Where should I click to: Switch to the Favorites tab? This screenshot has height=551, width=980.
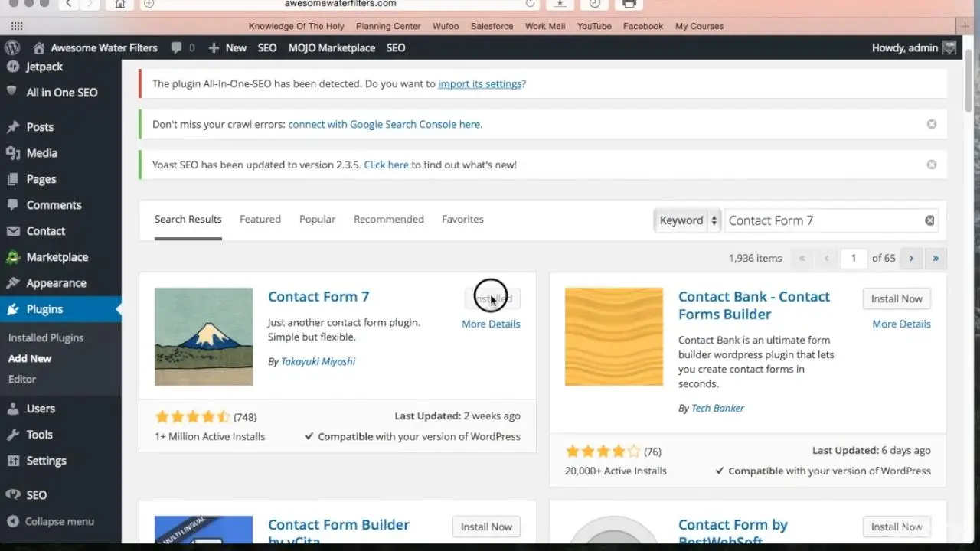click(462, 220)
